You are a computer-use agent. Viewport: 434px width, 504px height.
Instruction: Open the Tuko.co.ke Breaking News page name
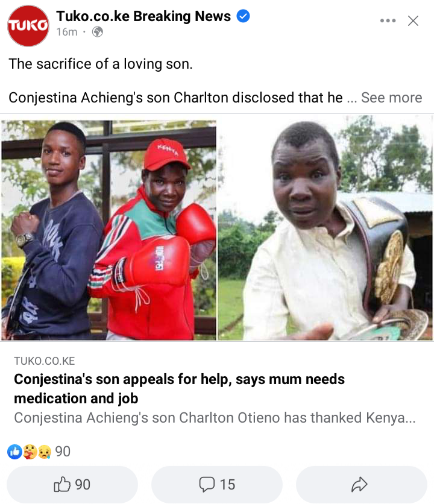pos(143,16)
